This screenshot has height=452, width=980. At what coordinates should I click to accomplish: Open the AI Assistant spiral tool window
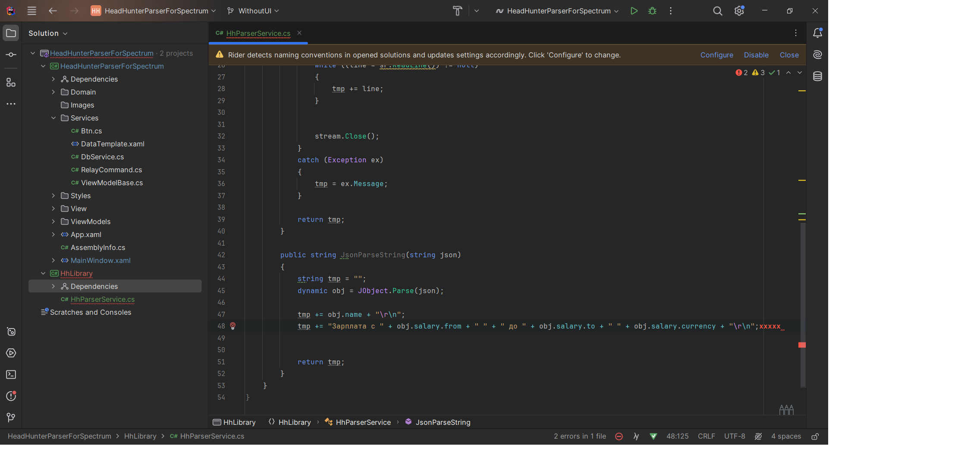tap(817, 54)
